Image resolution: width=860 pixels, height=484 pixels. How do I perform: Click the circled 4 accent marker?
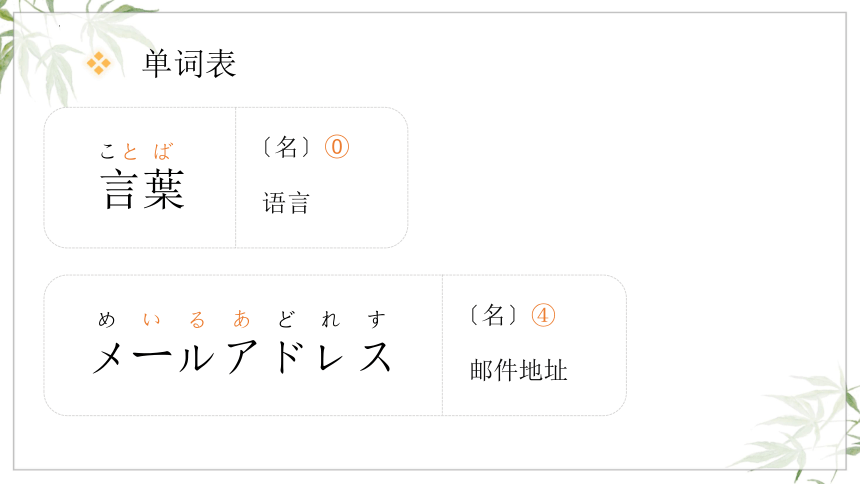tap(543, 316)
